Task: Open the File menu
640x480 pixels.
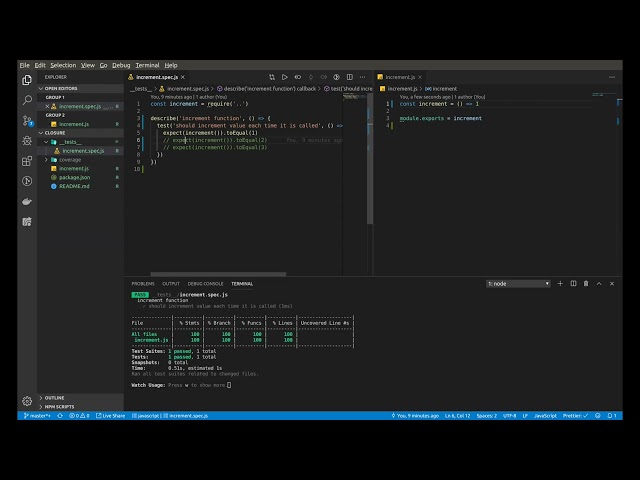Action: click(24, 65)
